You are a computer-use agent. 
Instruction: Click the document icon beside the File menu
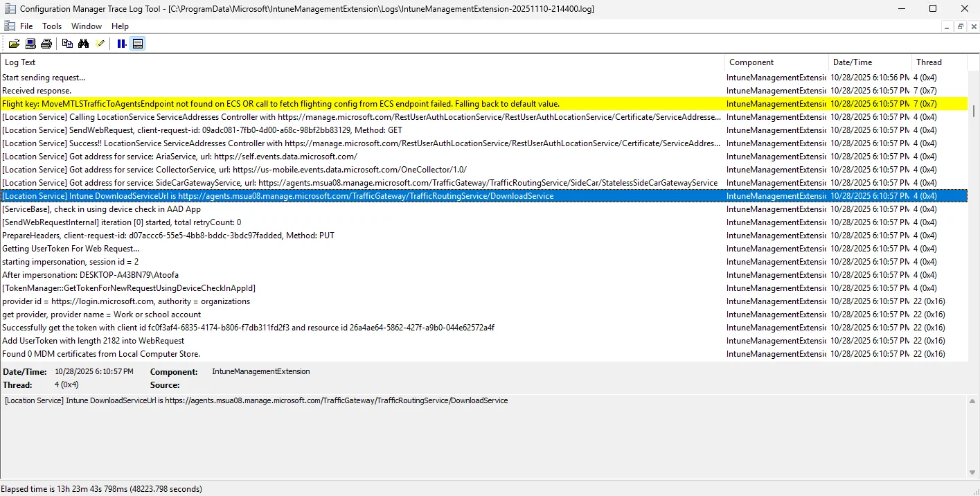[10, 26]
